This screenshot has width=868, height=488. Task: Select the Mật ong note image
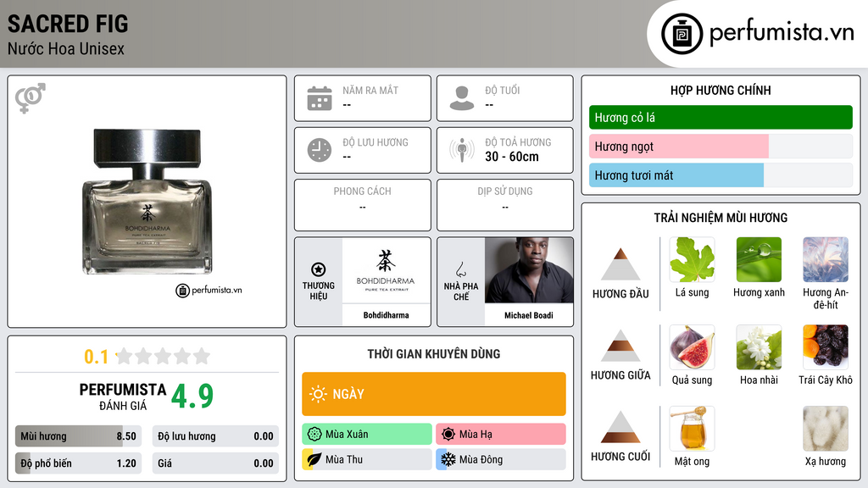pos(692,428)
